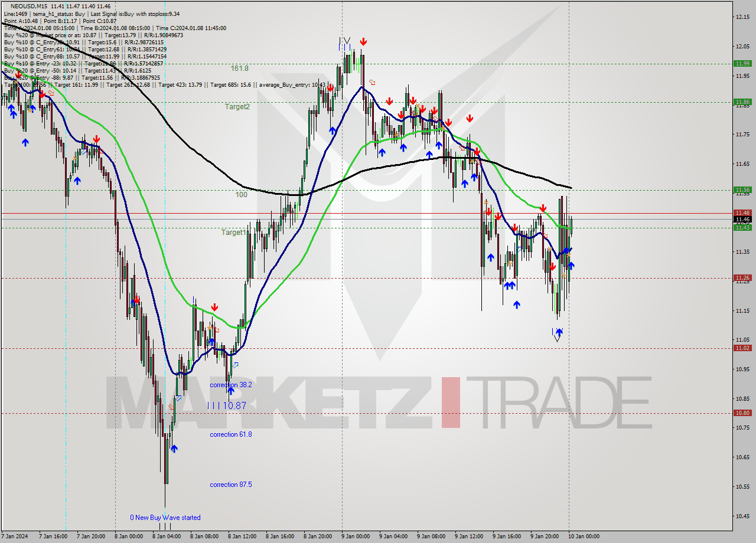This screenshot has height=543, width=756.
Task: Click the green 11.99 price tag
Action: click(x=742, y=63)
